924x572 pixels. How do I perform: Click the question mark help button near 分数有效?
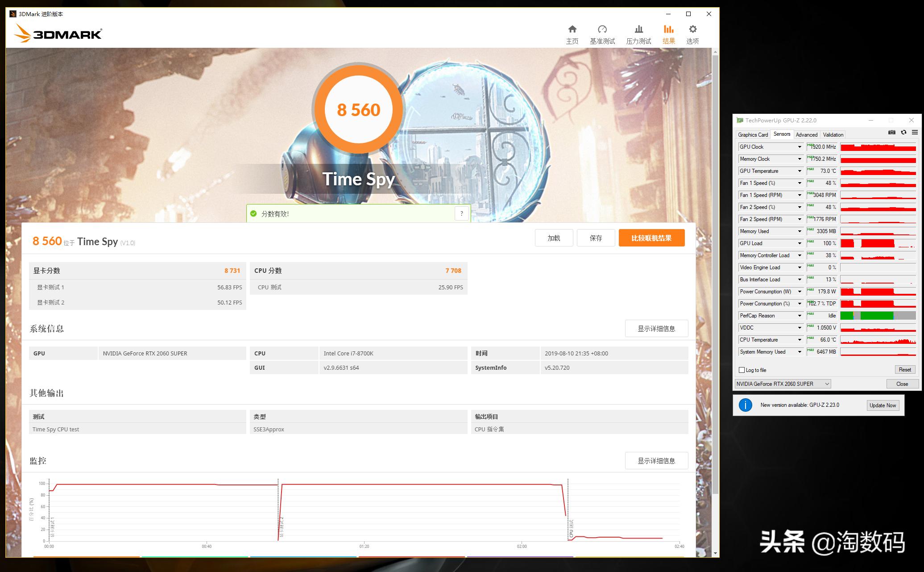pos(461,213)
